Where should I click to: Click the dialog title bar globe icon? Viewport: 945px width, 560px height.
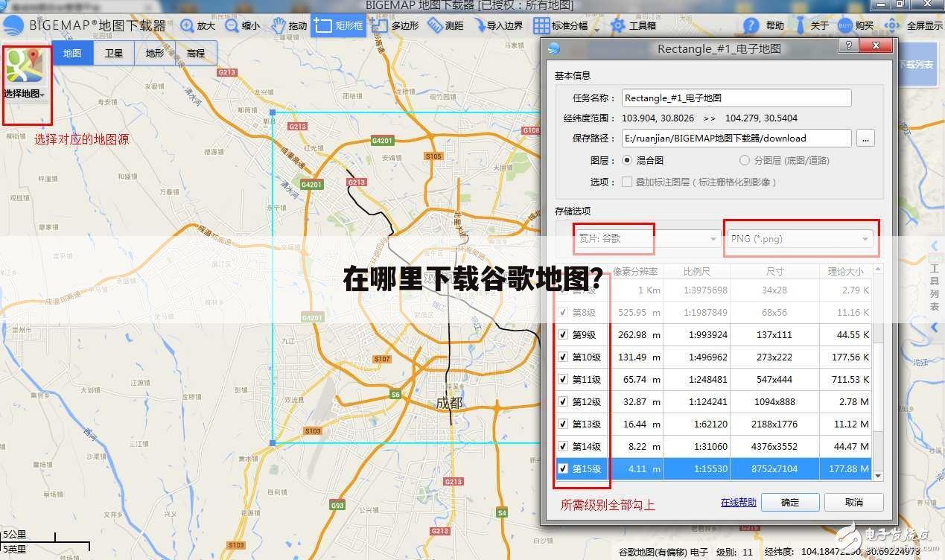[x=553, y=48]
